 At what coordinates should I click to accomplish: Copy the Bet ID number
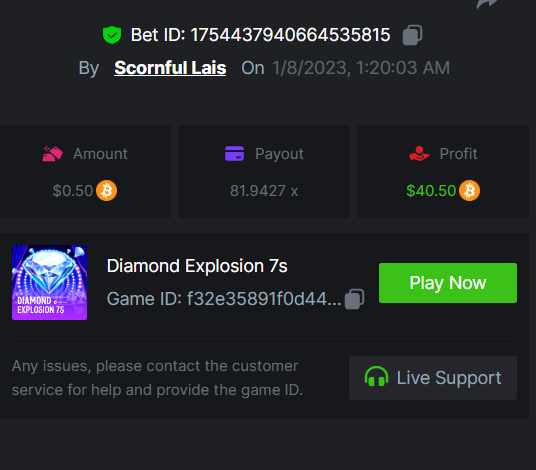coord(412,35)
